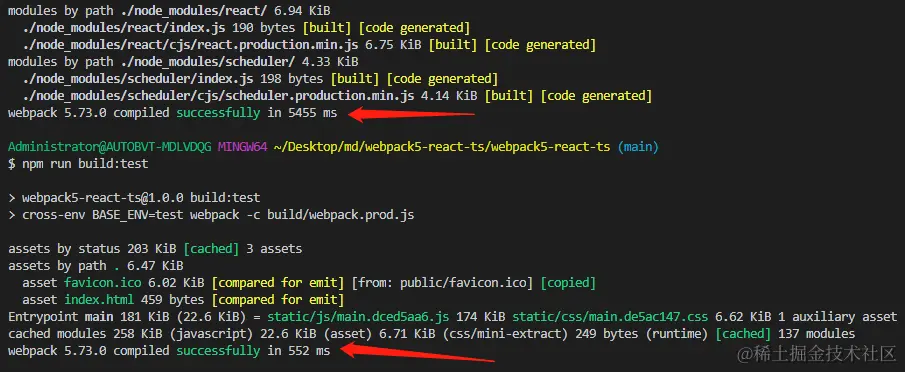Click '6.62 KiB' size after main.de5ac147.css
The width and height of the screenshot is (905, 372).
[742, 317]
